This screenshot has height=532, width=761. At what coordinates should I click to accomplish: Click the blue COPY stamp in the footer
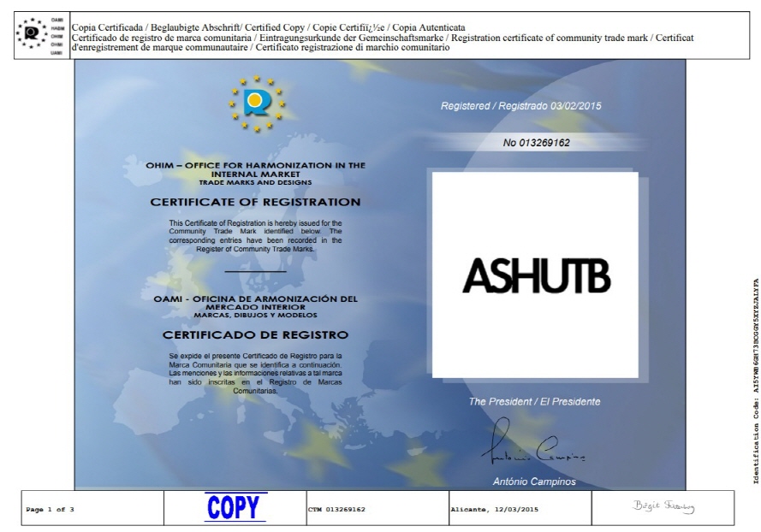(x=235, y=507)
